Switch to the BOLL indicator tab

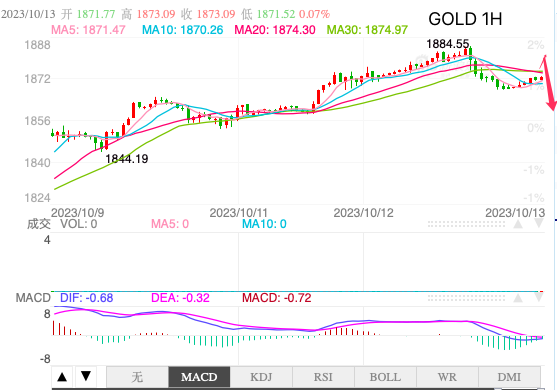point(385,377)
